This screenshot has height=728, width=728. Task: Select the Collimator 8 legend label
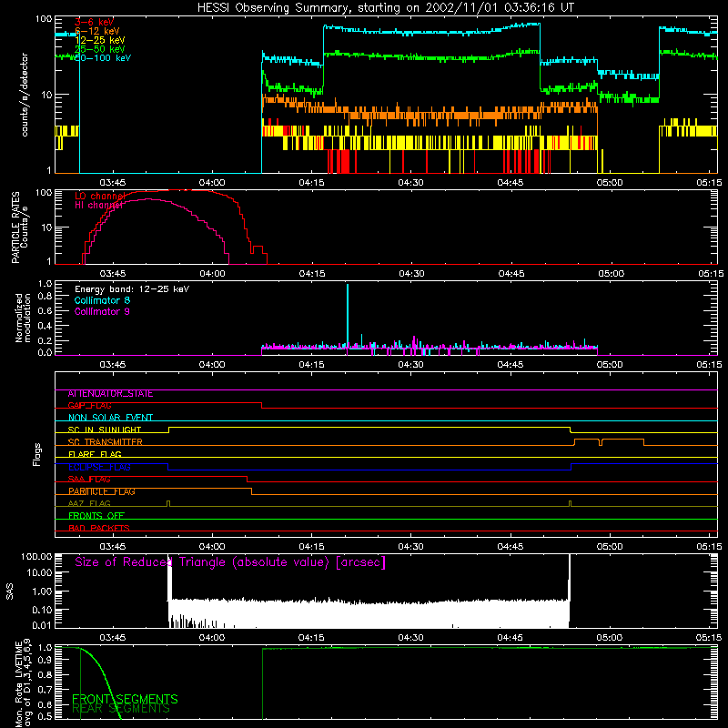point(102,300)
